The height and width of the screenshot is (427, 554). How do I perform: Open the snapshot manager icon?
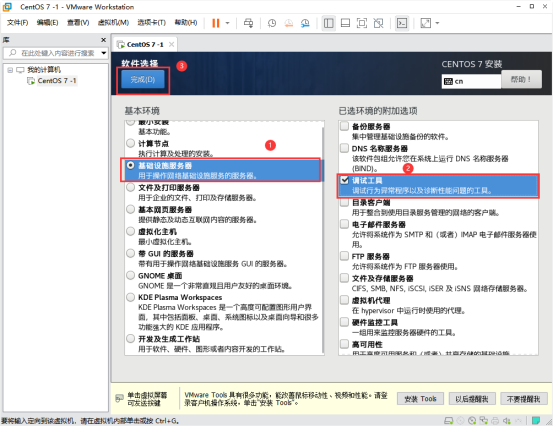coord(305,23)
